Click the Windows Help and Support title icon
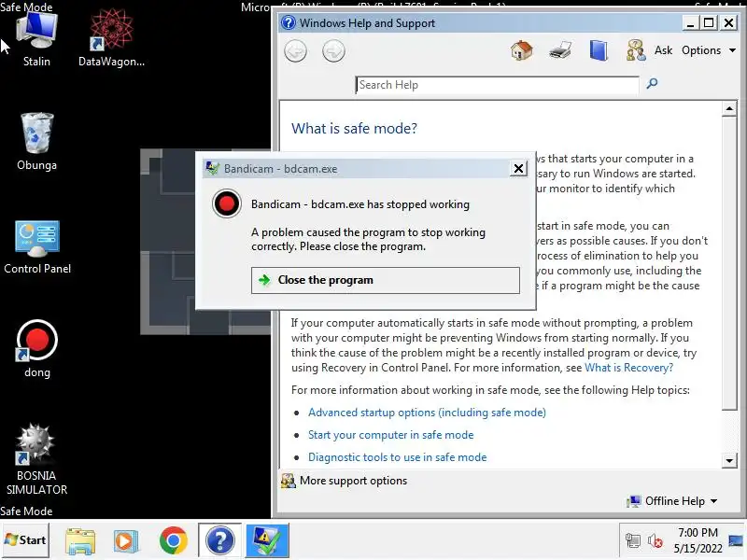The height and width of the screenshot is (560, 747). click(x=289, y=22)
